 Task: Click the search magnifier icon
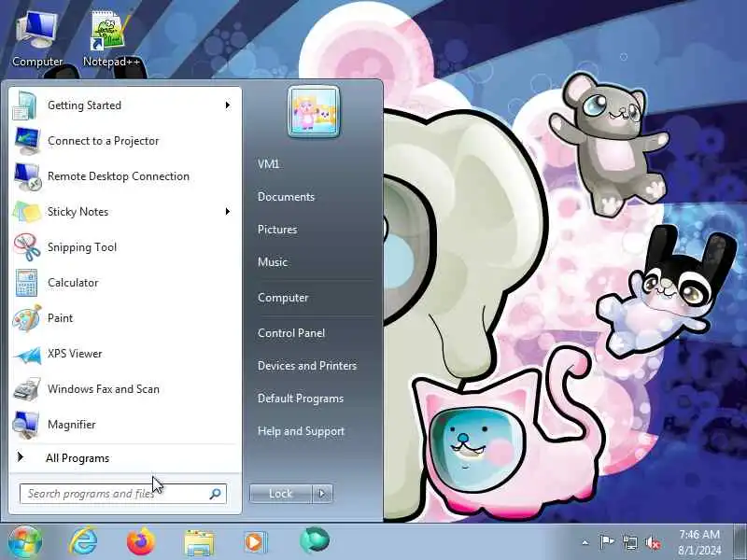pos(216,494)
